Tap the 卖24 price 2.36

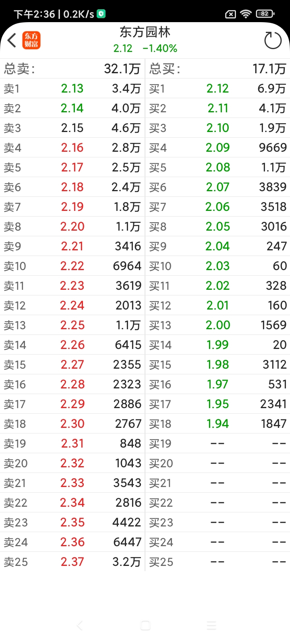(72, 542)
